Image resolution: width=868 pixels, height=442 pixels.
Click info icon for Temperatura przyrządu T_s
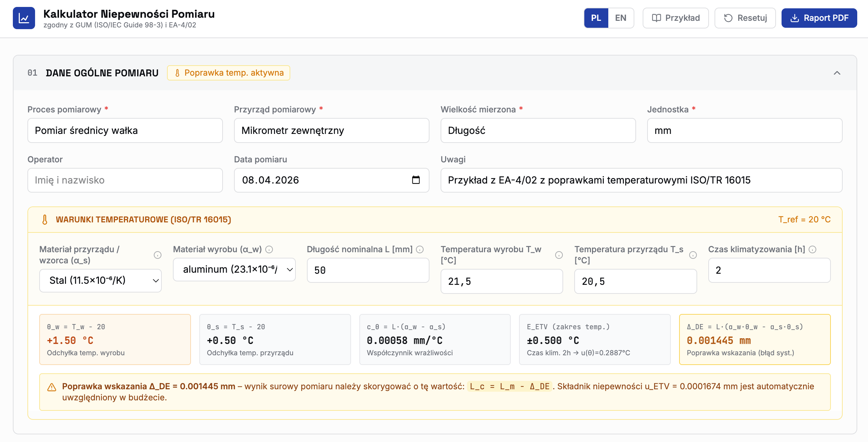tap(693, 255)
